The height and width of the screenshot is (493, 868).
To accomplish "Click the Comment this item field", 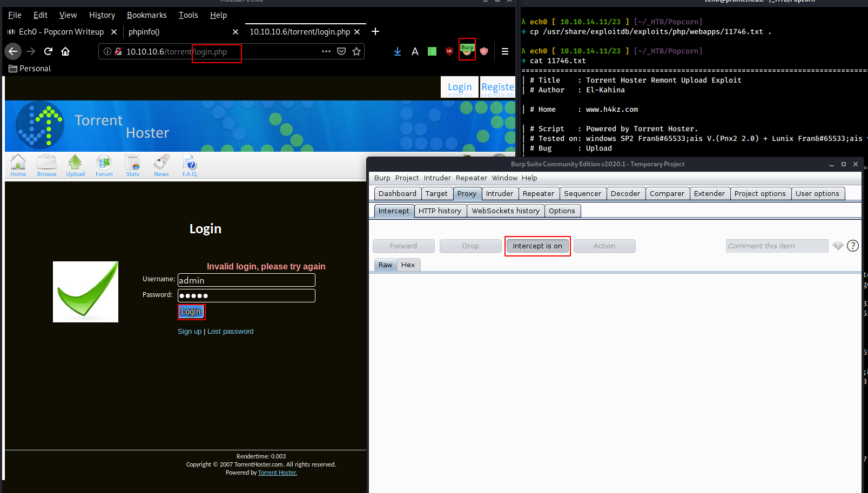I will tap(777, 246).
